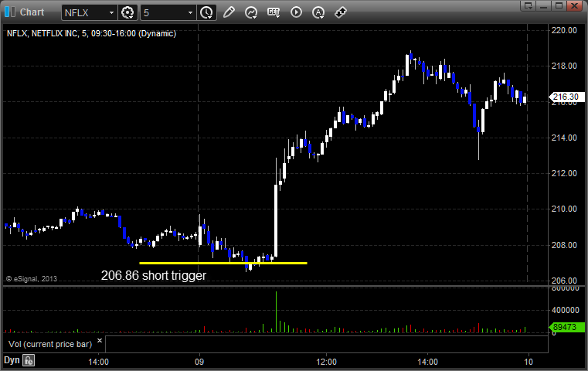Click the Chart title label
588x371 pixels.
pyautogui.click(x=32, y=12)
